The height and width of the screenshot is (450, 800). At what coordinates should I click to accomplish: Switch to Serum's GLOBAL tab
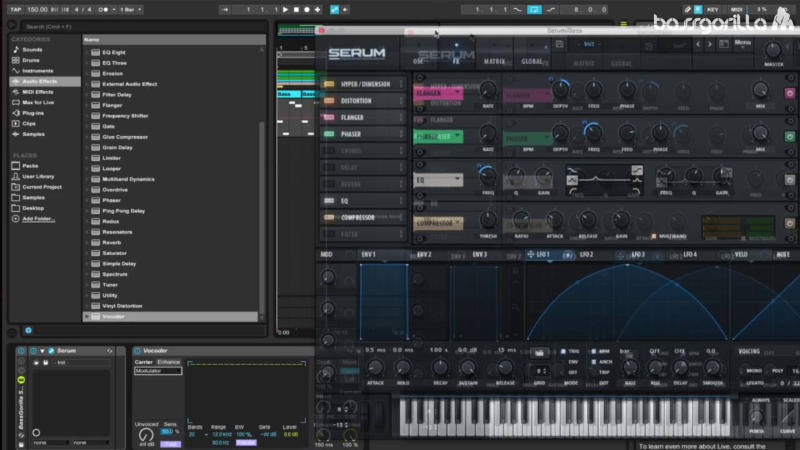[x=532, y=61]
